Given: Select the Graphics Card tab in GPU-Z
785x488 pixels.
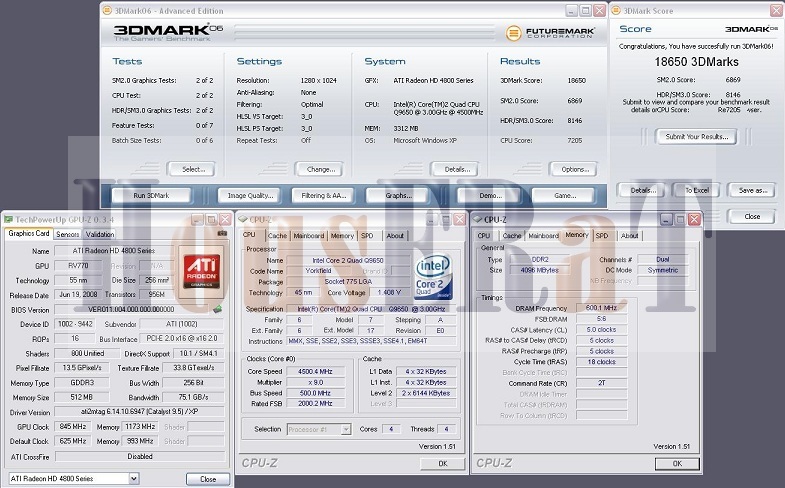Looking at the screenshot, I should [29, 233].
